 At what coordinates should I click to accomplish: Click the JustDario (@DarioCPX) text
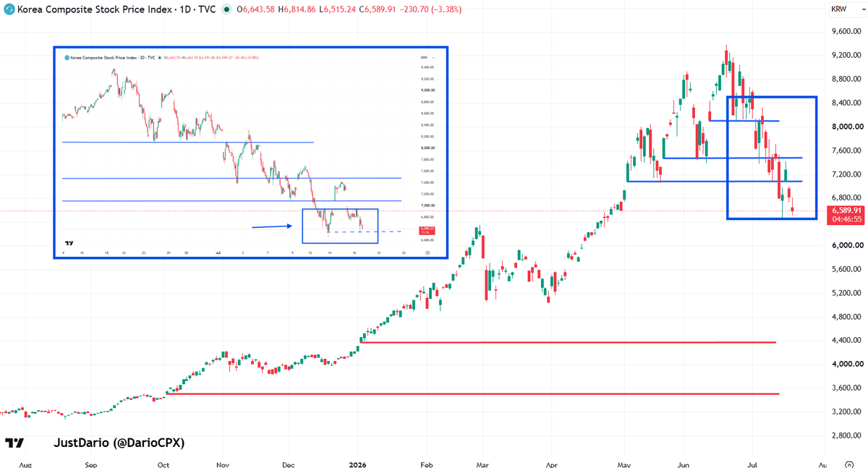[x=119, y=443]
